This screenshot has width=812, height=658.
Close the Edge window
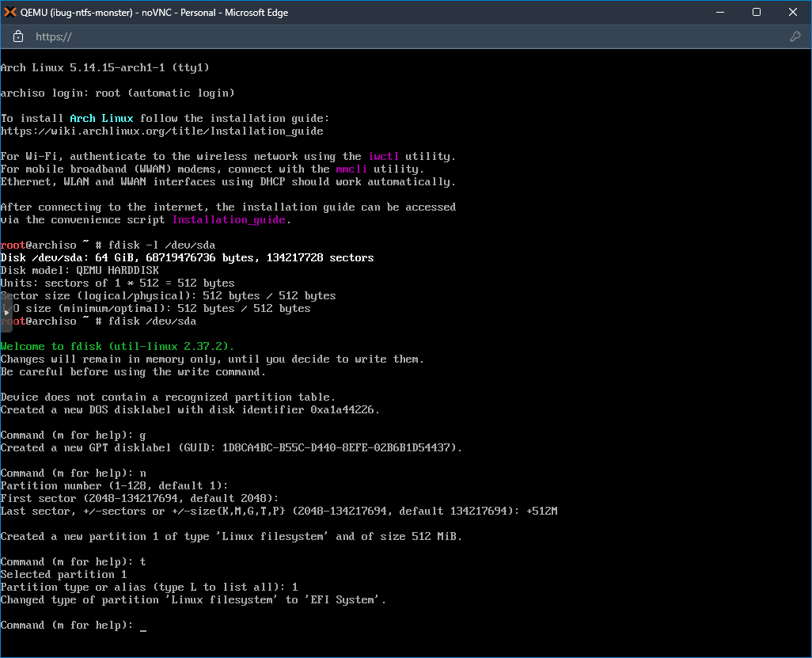coord(793,12)
